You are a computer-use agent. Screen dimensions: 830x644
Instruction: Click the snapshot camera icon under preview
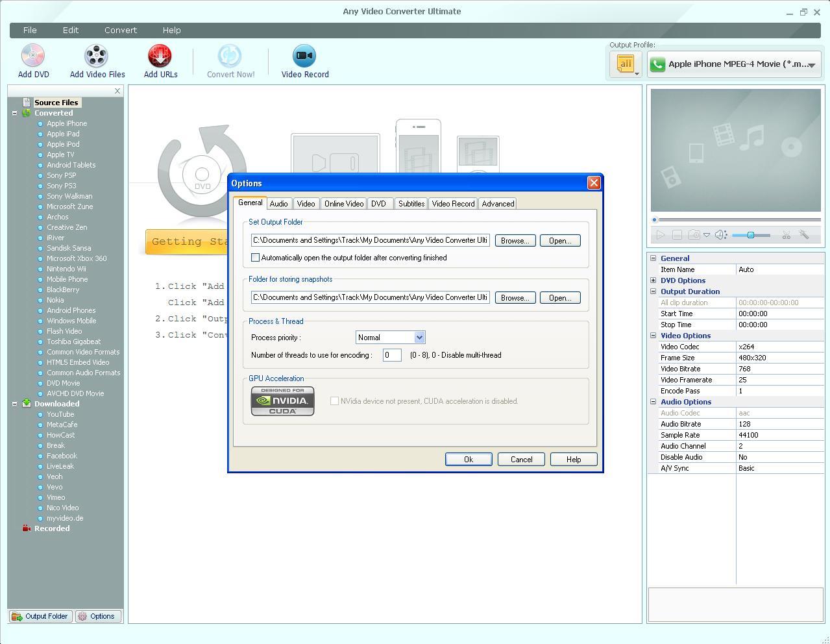pos(694,235)
